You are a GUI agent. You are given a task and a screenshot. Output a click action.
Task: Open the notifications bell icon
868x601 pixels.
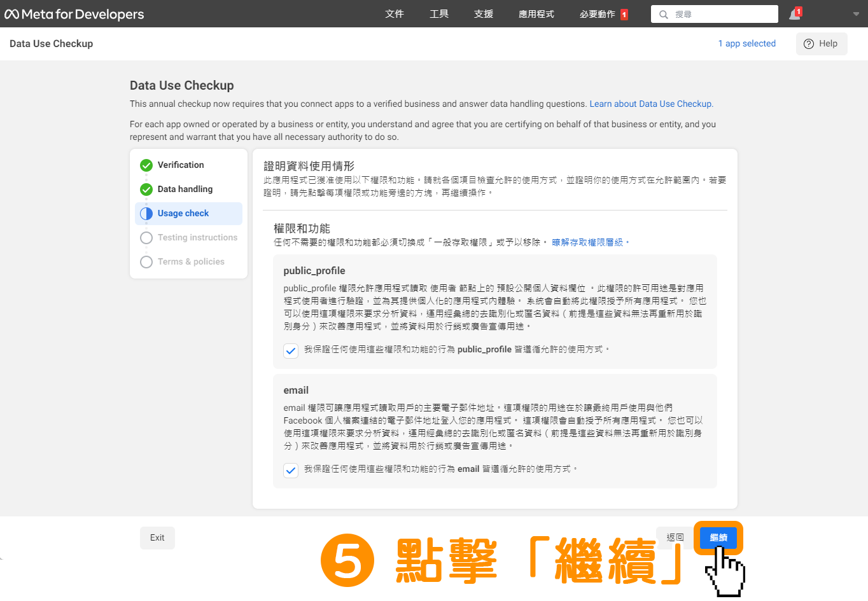[795, 14]
